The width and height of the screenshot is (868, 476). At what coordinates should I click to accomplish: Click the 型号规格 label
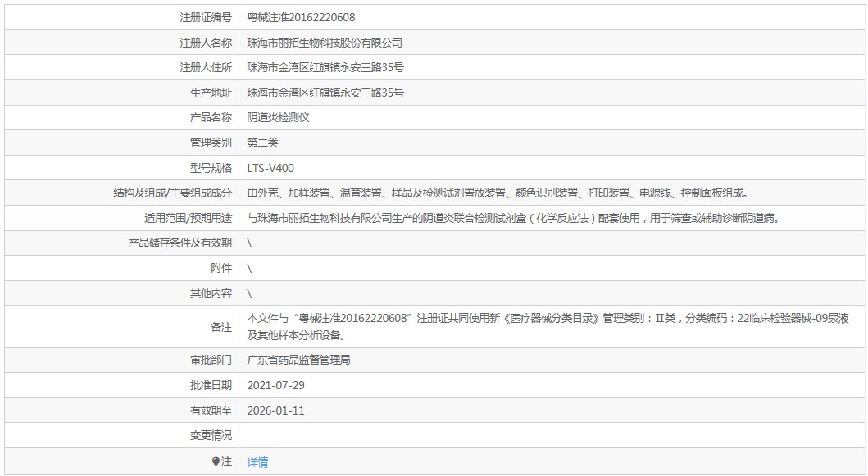(211, 168)
